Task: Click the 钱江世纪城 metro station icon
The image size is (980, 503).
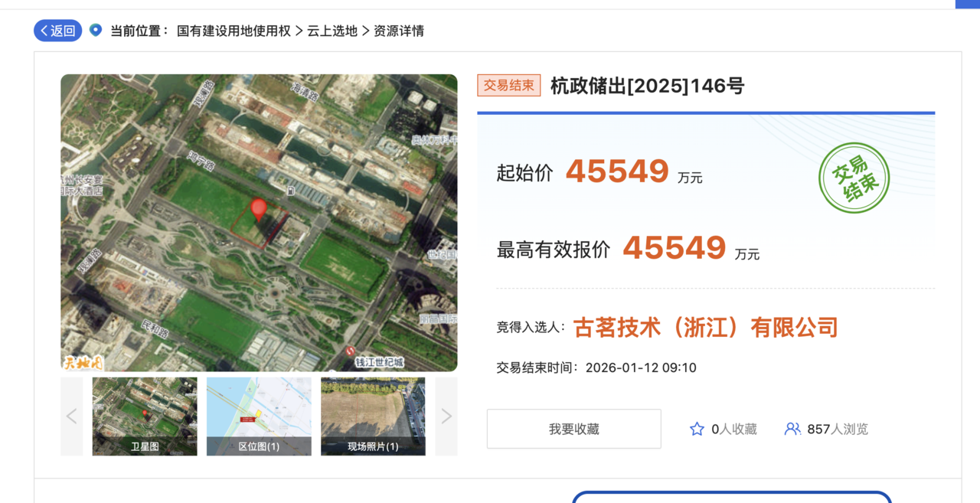Action: click(351, 351)
